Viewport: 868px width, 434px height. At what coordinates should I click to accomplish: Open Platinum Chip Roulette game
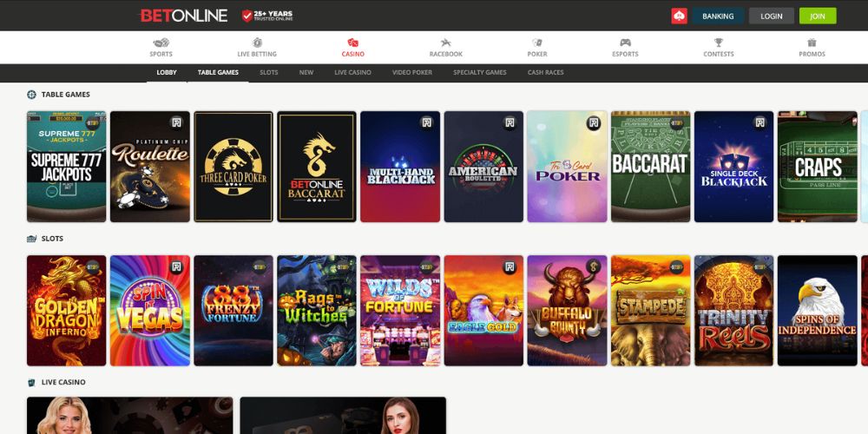(150, 167)
